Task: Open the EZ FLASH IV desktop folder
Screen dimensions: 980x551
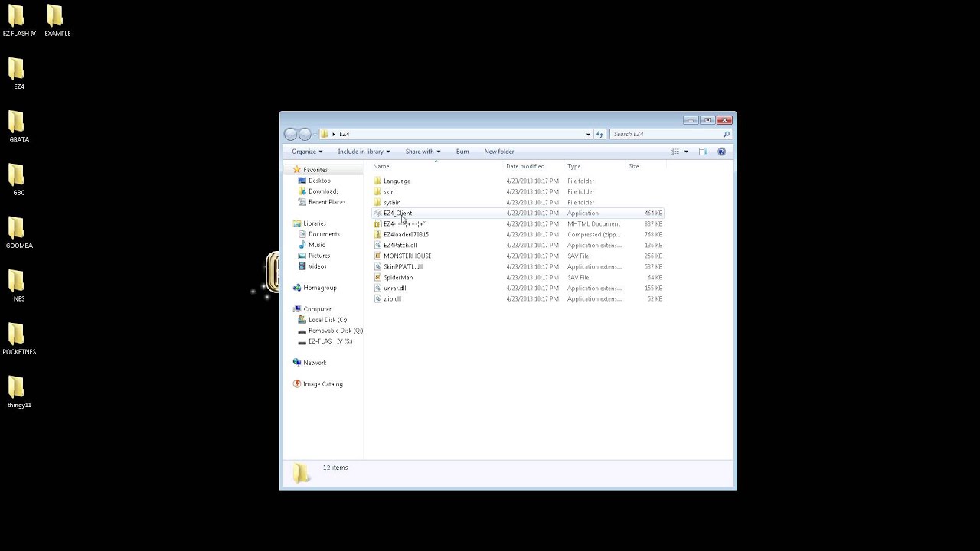Action: [x=18, y=21]
